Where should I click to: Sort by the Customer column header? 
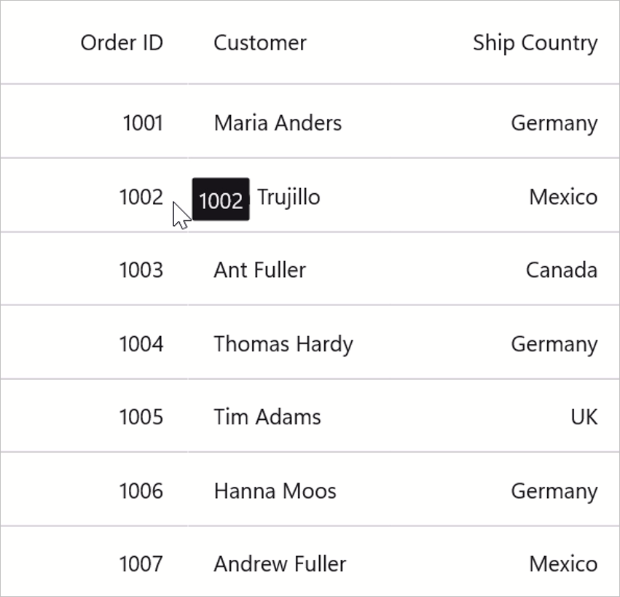tap(260, 43)
